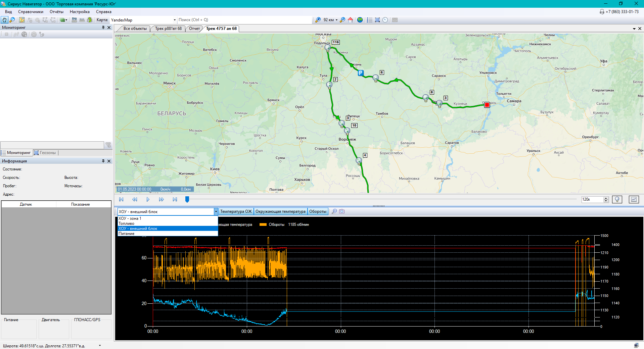Expand the 92 км zoom scale dropdown
This screenshot has height=349, width=644.
pos(336,20)
